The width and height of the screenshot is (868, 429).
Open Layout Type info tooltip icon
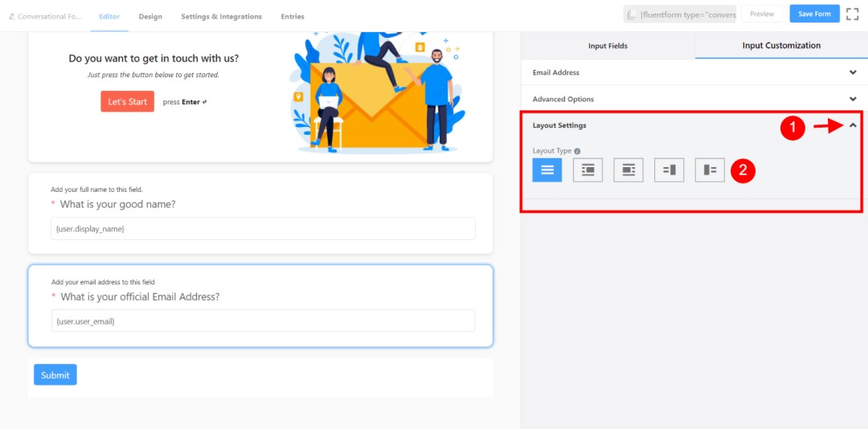pos(577,151)
